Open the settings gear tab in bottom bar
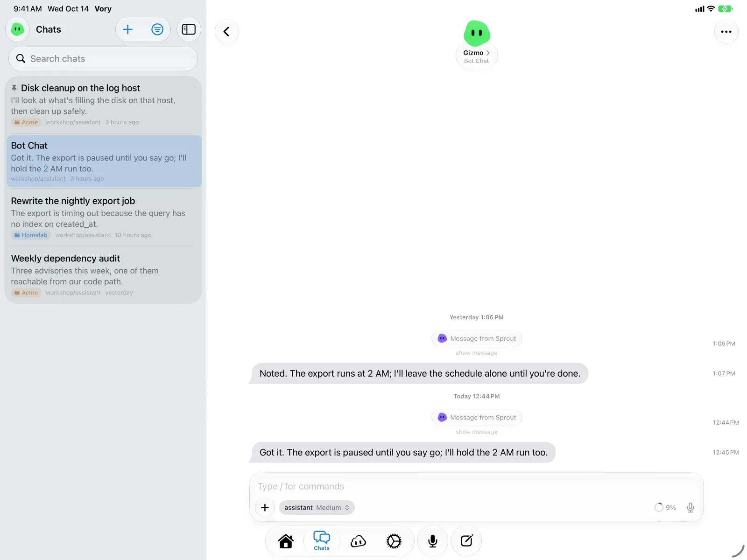Viewport: 747px width, 560px height. click(x=394, y=541)
